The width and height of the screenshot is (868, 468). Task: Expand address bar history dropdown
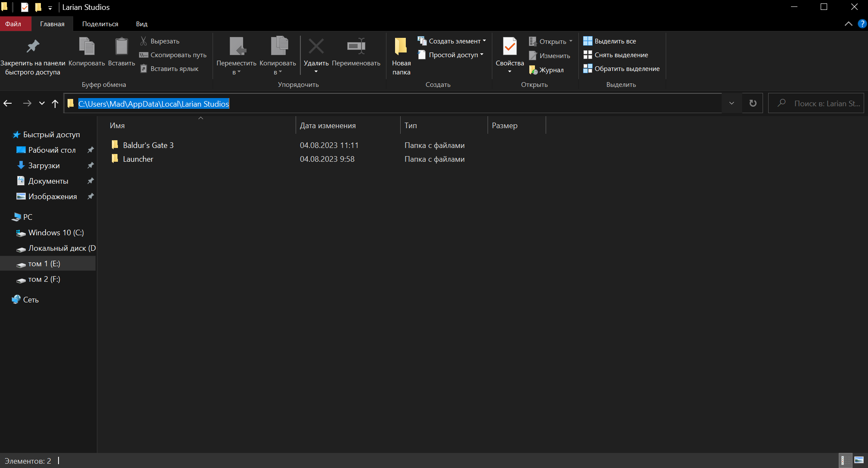732,103
